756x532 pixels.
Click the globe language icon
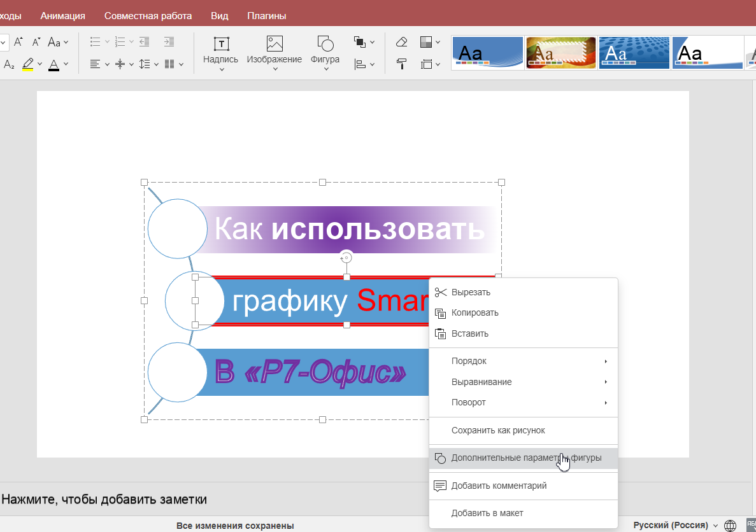(x=731, y=525)
